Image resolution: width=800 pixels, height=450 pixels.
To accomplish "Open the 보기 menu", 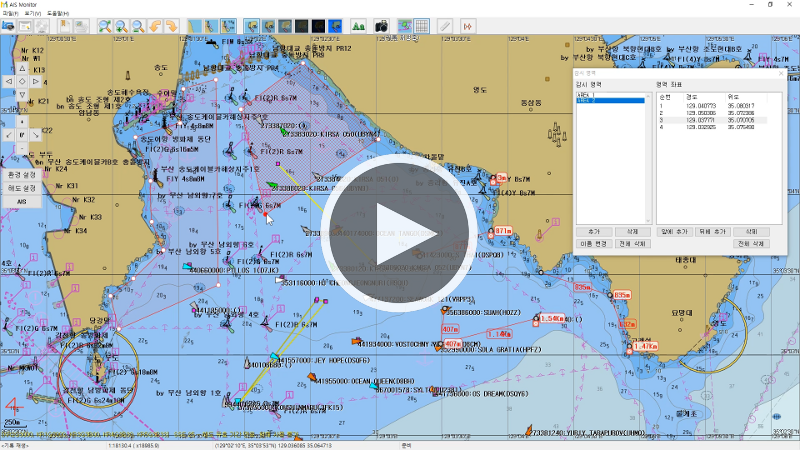I will (x=35, y=13).
